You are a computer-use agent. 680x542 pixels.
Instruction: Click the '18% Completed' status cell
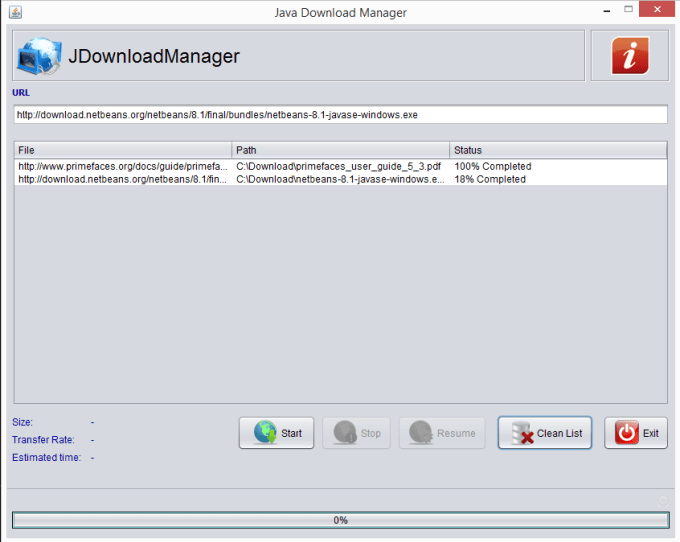point(490,180)
